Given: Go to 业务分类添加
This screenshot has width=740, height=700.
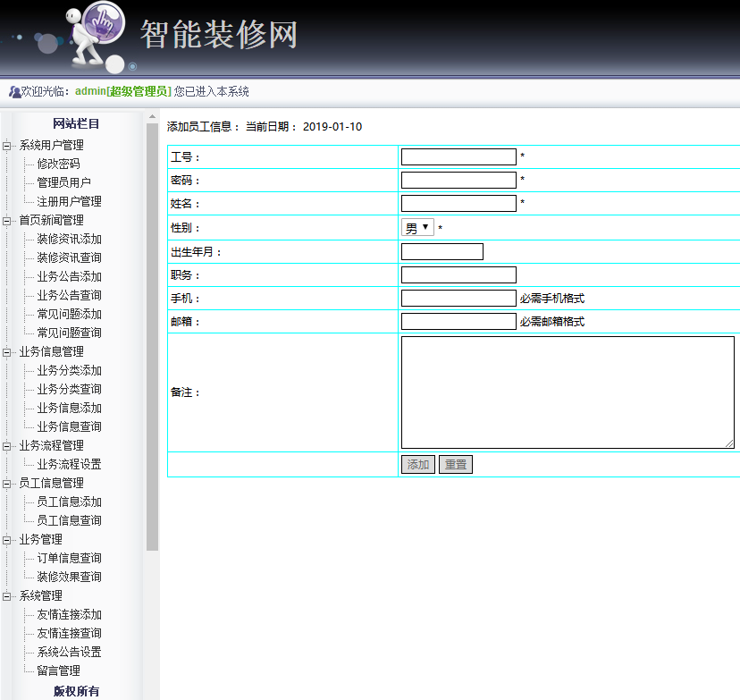Looking at the screenshot, I should (70, 370).
